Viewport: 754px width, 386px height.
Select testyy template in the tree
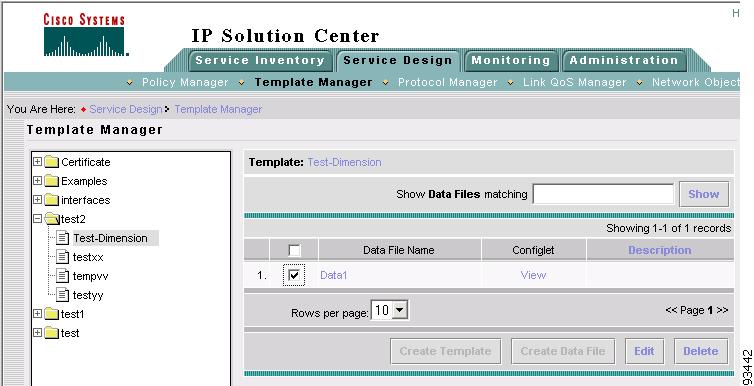(88, 295)
